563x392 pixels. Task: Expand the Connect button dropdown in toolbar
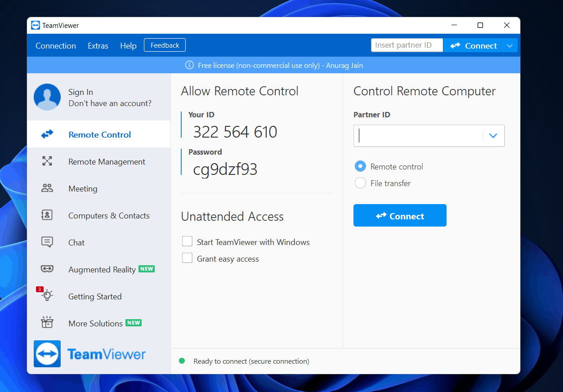coord(509,45)
